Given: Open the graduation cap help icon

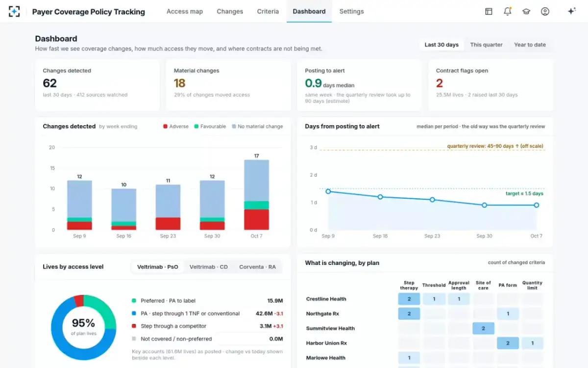Looking at the screenshot, I should pos(526,11).
